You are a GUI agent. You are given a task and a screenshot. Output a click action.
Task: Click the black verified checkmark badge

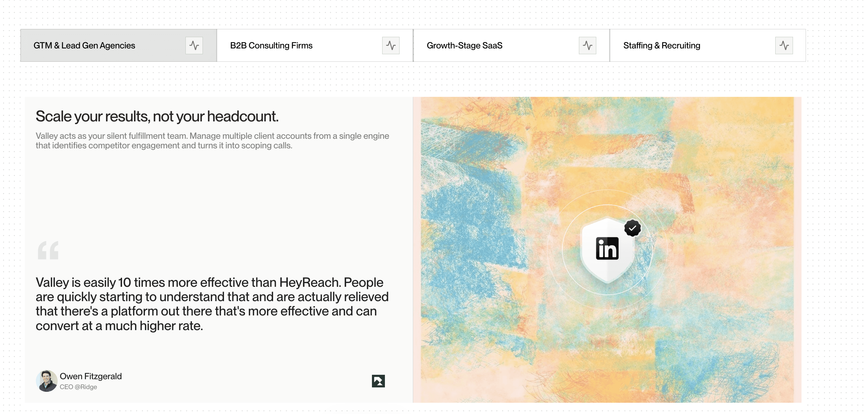pos(632,228)
